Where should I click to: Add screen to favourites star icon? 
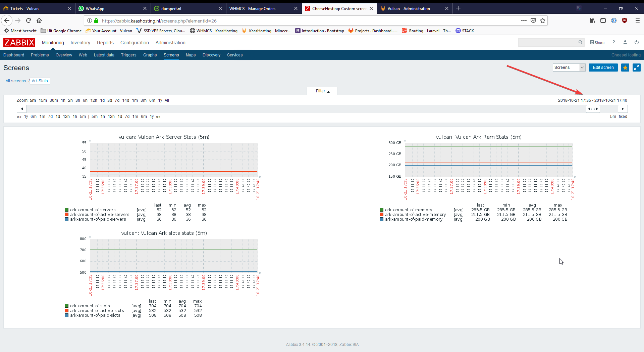(625, 68)
